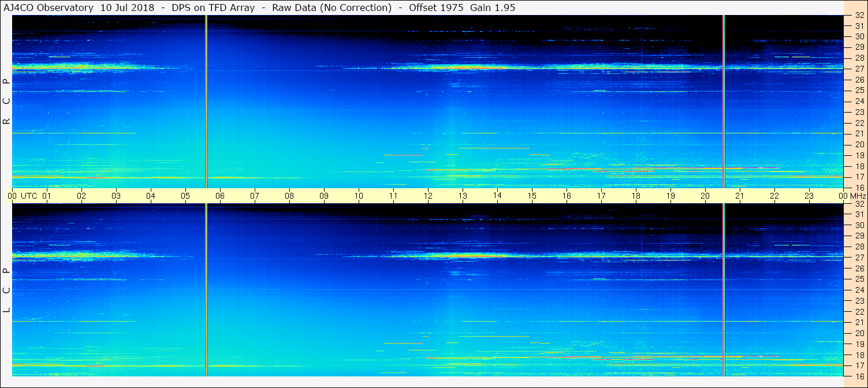Click the 22 hour tick label on time axis
The width and height of the screenshot is (868, 388).
774,196
